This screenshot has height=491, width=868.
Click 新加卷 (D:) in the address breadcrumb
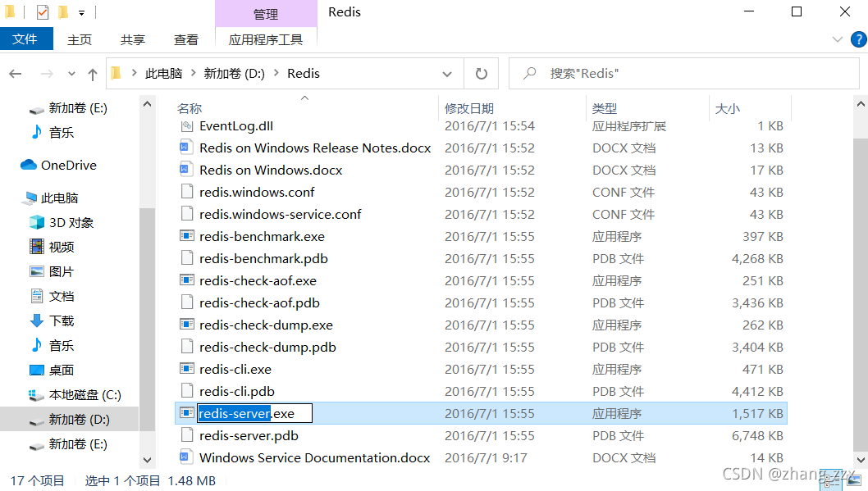pos(234,74)
